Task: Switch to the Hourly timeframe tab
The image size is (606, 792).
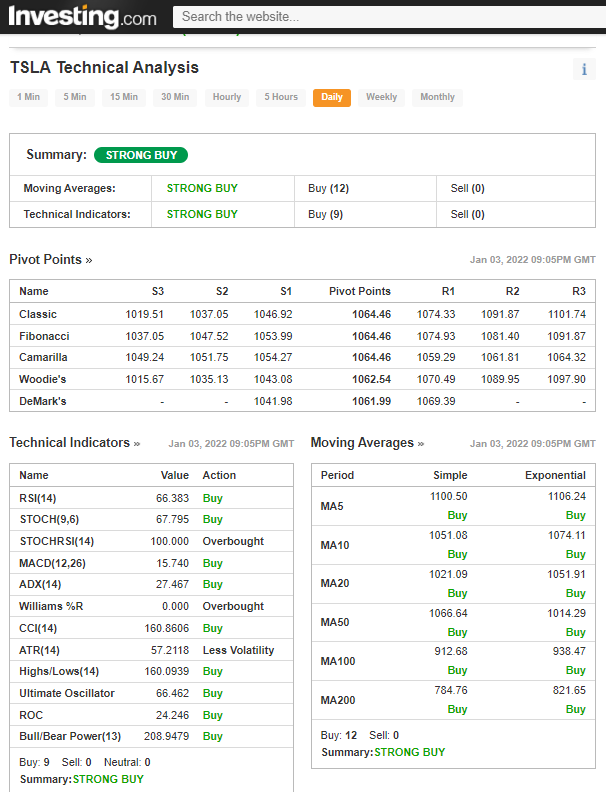Action: point(227,97)
